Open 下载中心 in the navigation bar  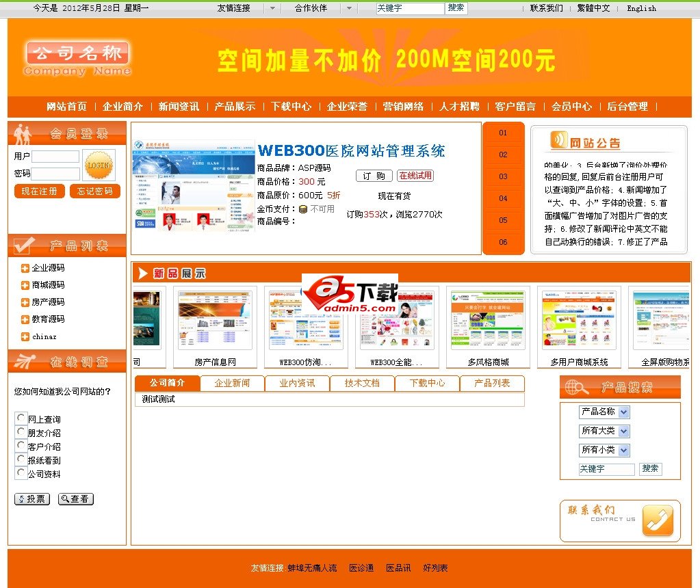tap(291, 107)
